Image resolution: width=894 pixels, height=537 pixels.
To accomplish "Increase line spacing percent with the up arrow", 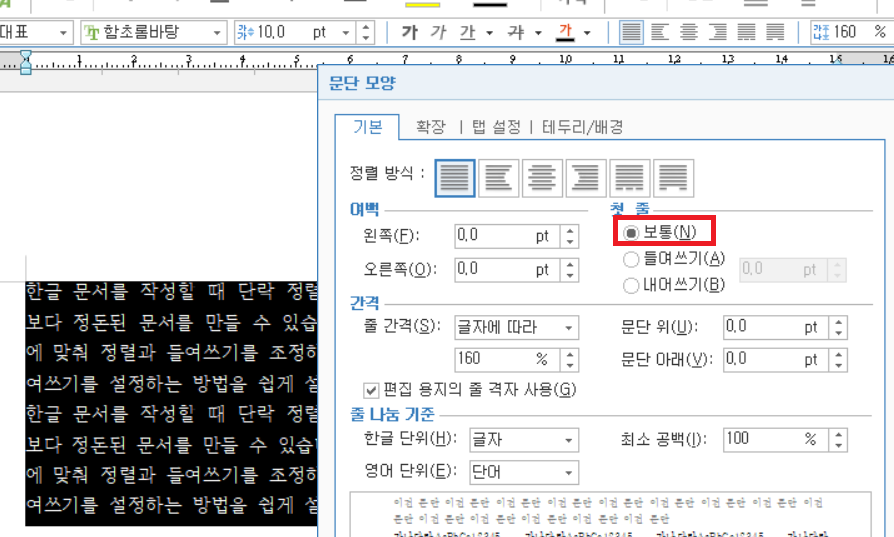I will click(570, 353).
